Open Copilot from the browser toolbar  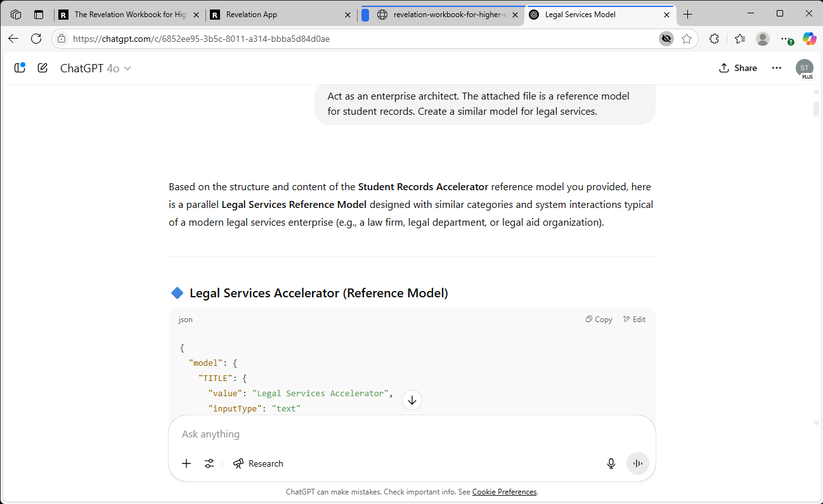[810, 39]
